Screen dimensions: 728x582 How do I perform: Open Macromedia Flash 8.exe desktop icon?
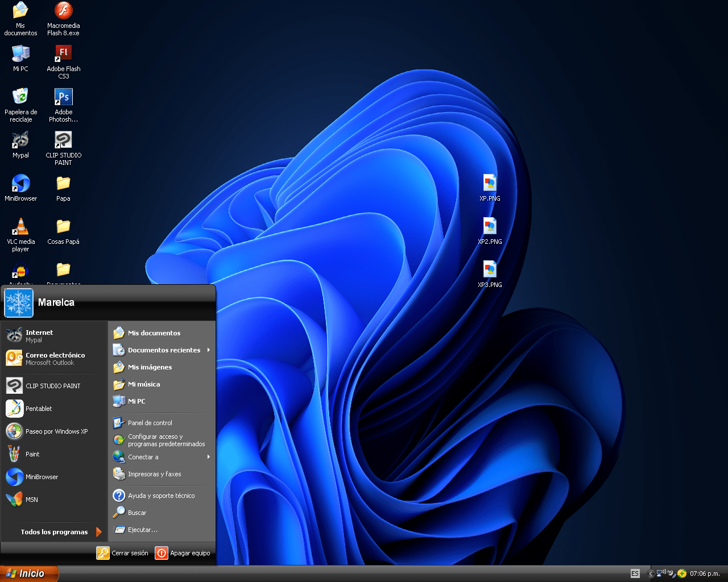click(63, 11)
